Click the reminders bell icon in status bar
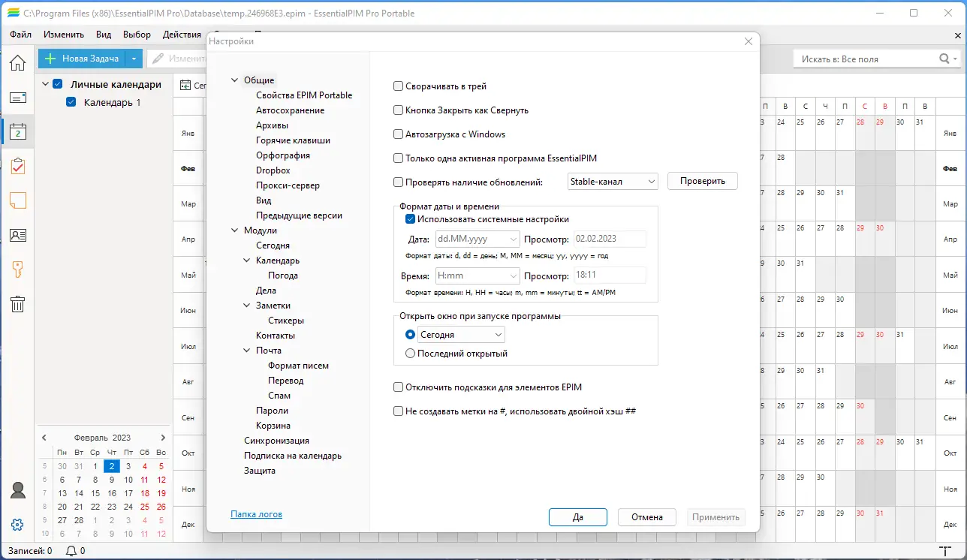This screenshot has height=560, width=967. pyautogui.click(x=72, y=551)
